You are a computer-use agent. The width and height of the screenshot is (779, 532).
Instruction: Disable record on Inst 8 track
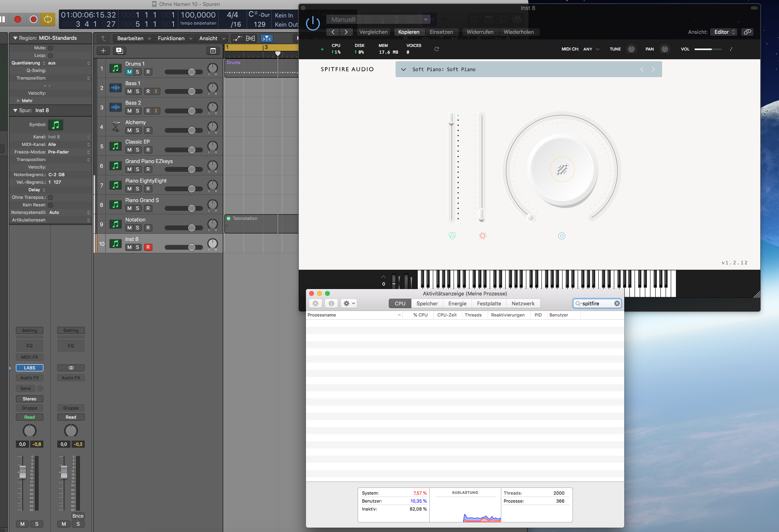(x=148, y=247)
